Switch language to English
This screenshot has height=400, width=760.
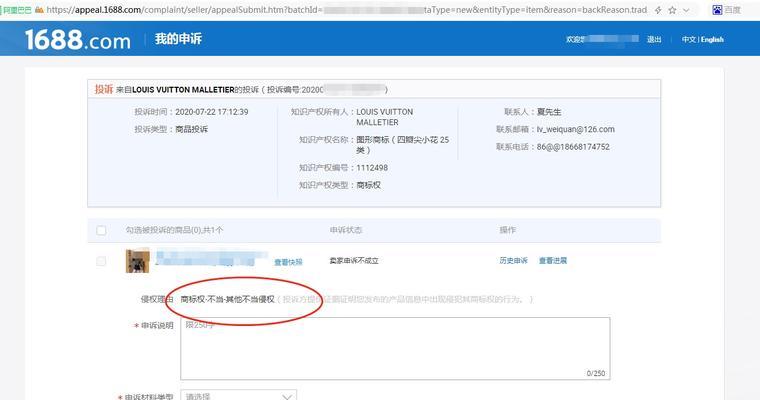[712, 39]
